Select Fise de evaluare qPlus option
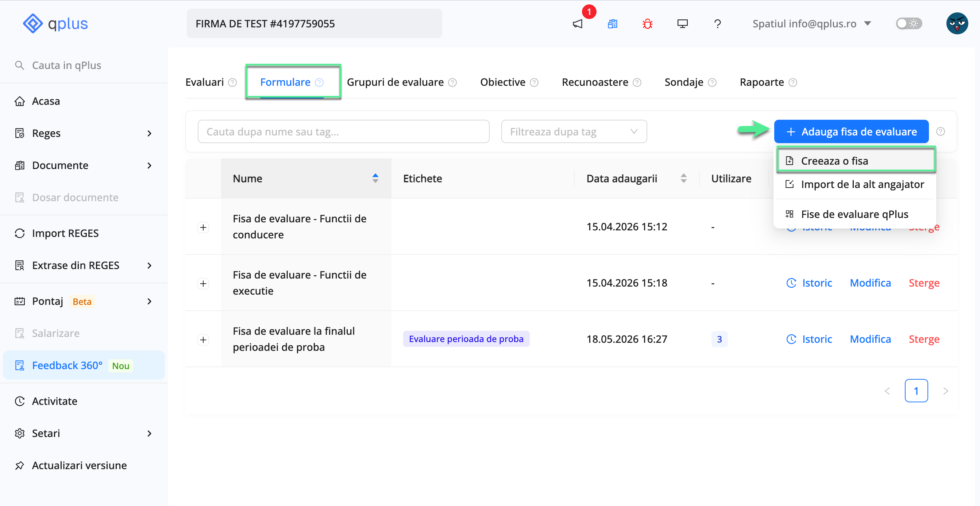The width and height of the screenshot is (980, 506). click(855, 214)
